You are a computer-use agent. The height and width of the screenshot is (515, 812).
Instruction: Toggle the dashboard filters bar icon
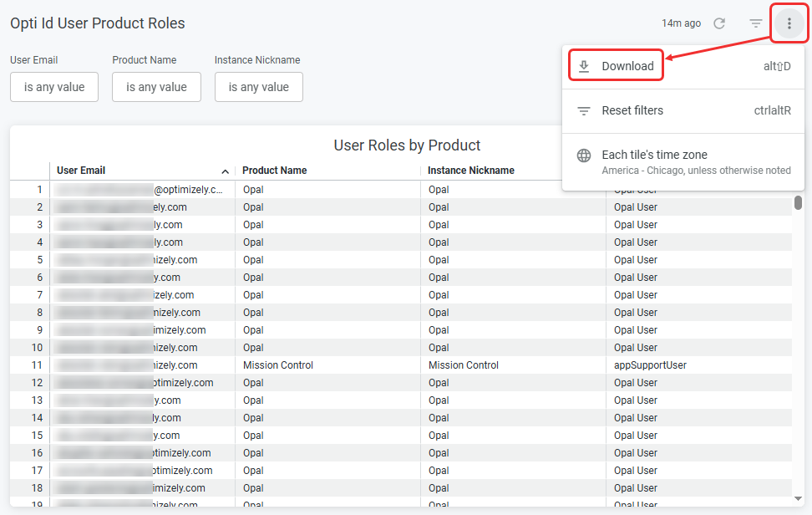click(x=755, y=23)
